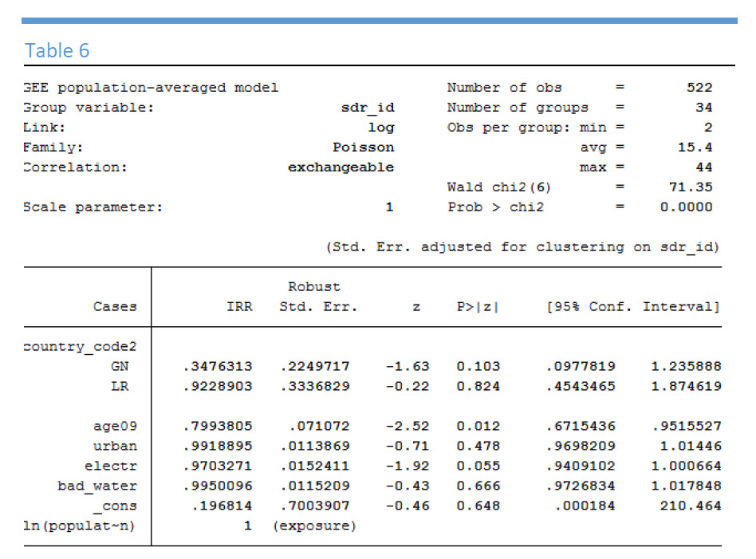The height and width of the screenshot is (559, 756).
Task: Click the 'electr' row label
Action: point(111,466)
